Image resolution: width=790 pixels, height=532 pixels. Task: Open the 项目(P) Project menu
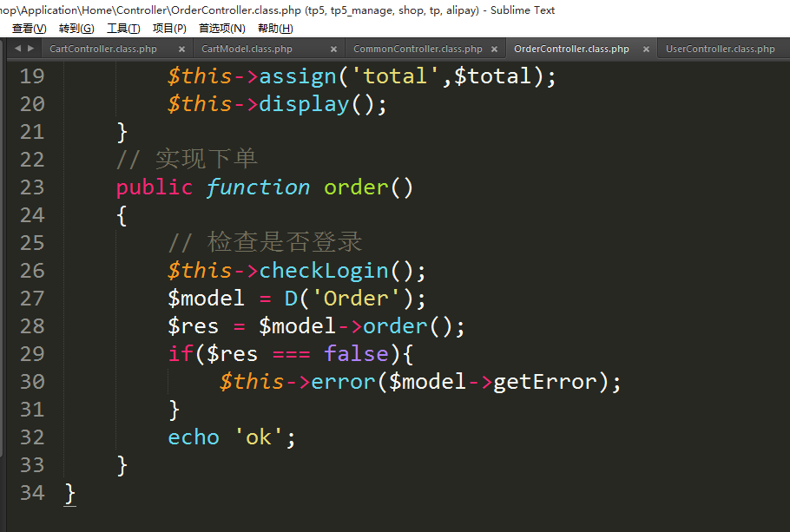(169, 28)
